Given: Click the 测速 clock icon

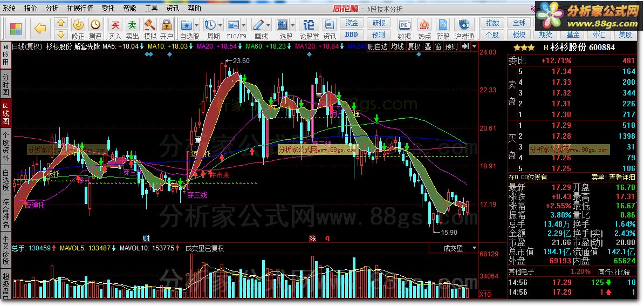Looking at the screenshot, I should point(95,25).
